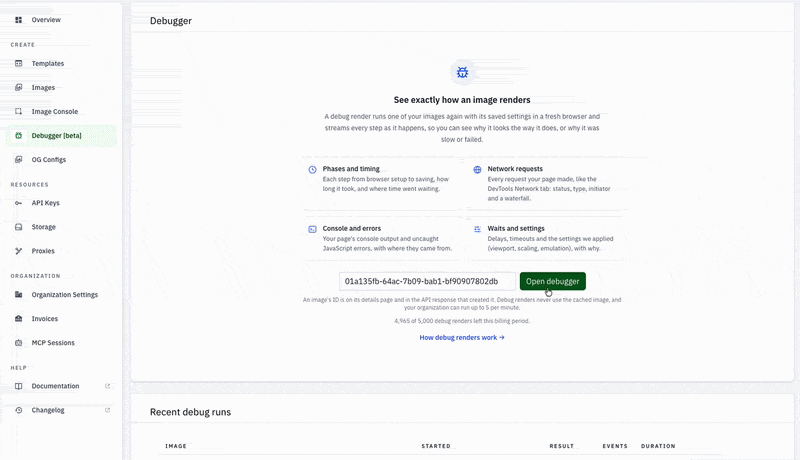
Task: Click Documentation external-link icon
Action: 108,386
